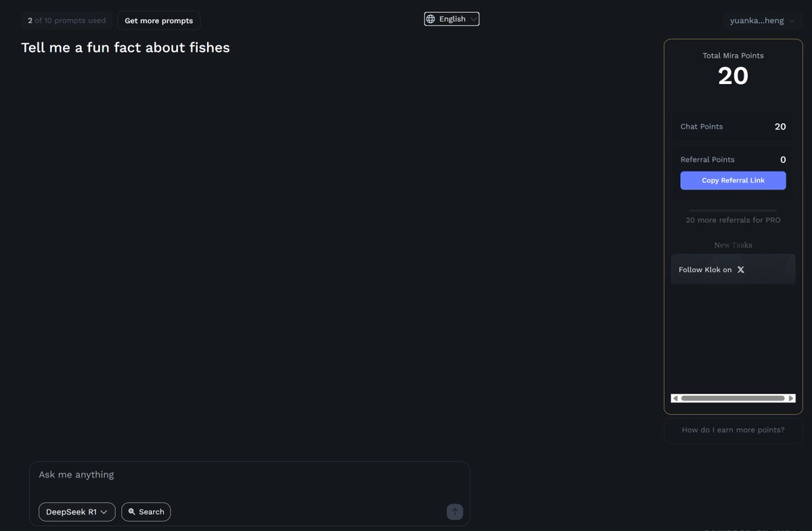Click the globe icon in language selector

click(431, 19)
